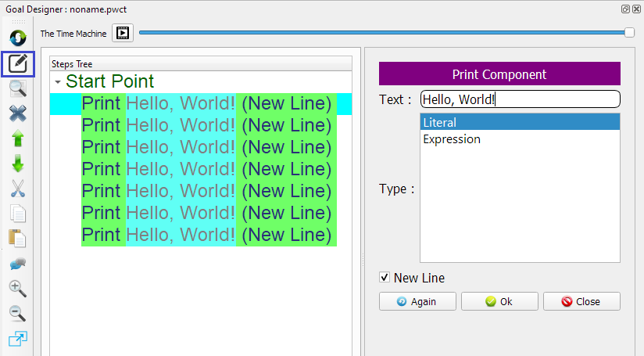This screenshot has height=356, width=644.
Task: Click the speech bubble comment icon
Action: 18,264
